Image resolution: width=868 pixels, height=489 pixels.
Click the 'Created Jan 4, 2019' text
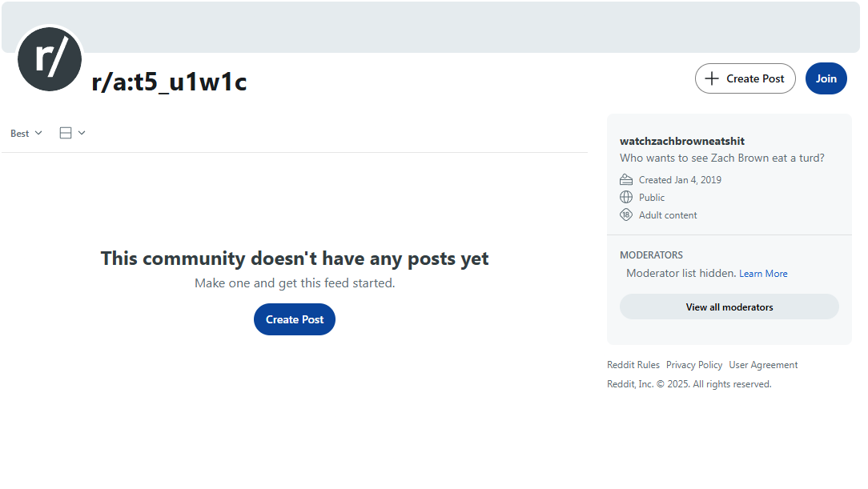click(x=680, y=180)
